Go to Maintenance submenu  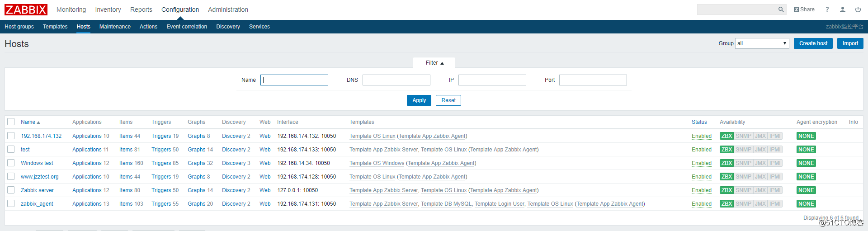115,27
